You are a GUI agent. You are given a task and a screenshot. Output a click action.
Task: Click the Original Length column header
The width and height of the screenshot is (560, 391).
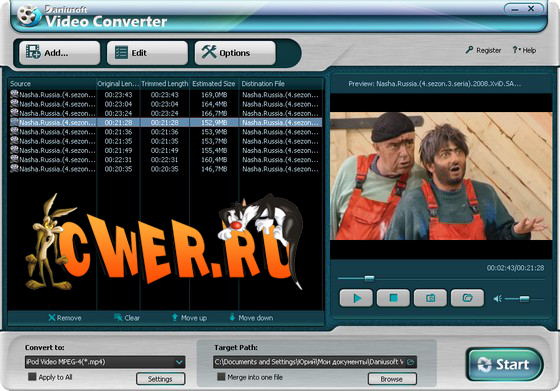118,84
